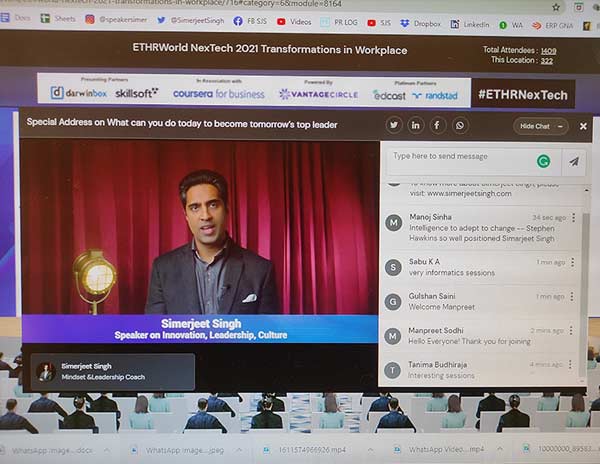Close the session video overlay
Screen dimensions: 600x464
[x=583, y=126]
